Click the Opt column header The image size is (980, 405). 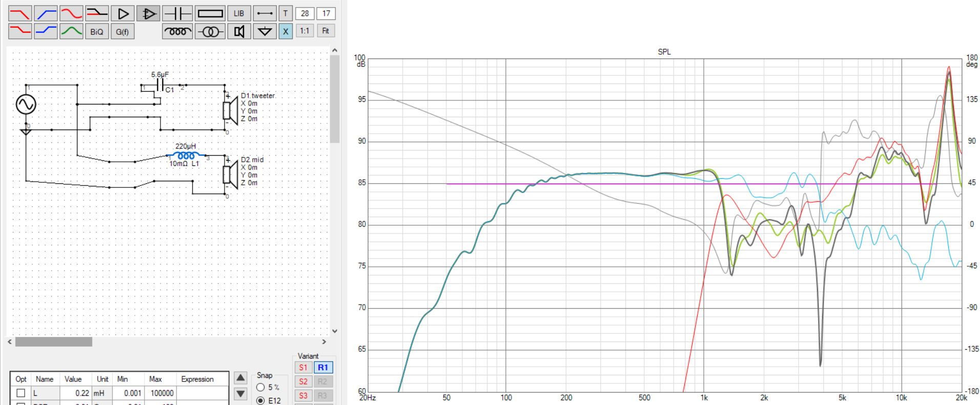click(21, 379)
